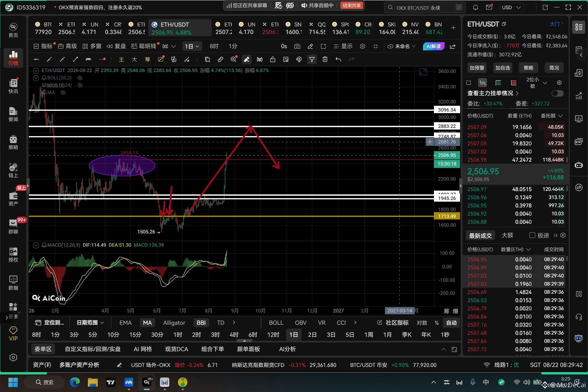588x392 pixels.
Task: Click the 1713.49 yellow price line label
Action: (x=447, y=216)
